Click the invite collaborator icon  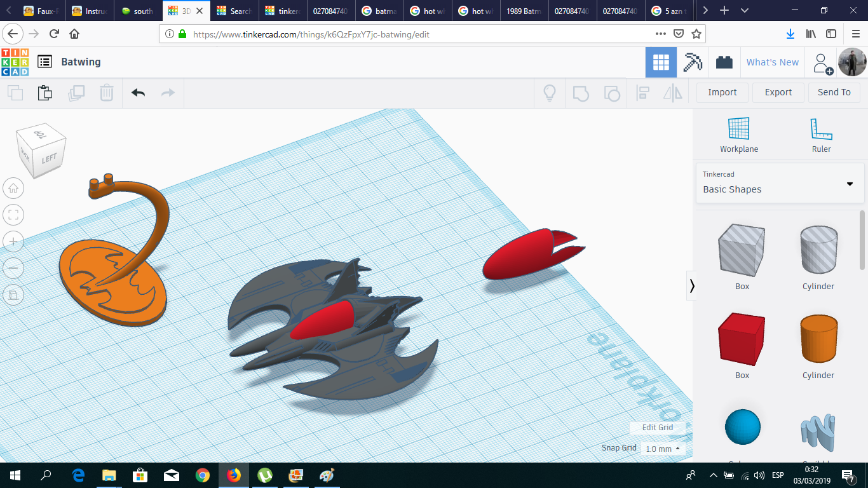click(x=823, y=63)
